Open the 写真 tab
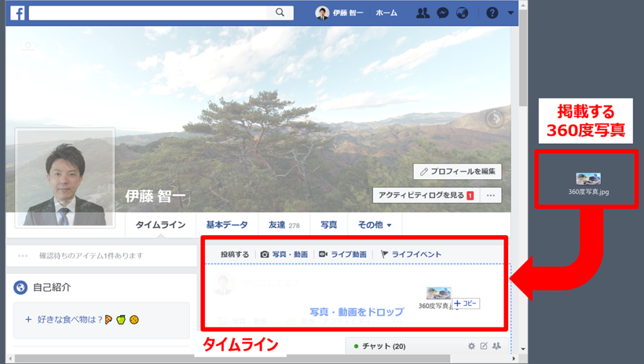Image resolution: width=644 pixels, height=364 pixels. 329,224
